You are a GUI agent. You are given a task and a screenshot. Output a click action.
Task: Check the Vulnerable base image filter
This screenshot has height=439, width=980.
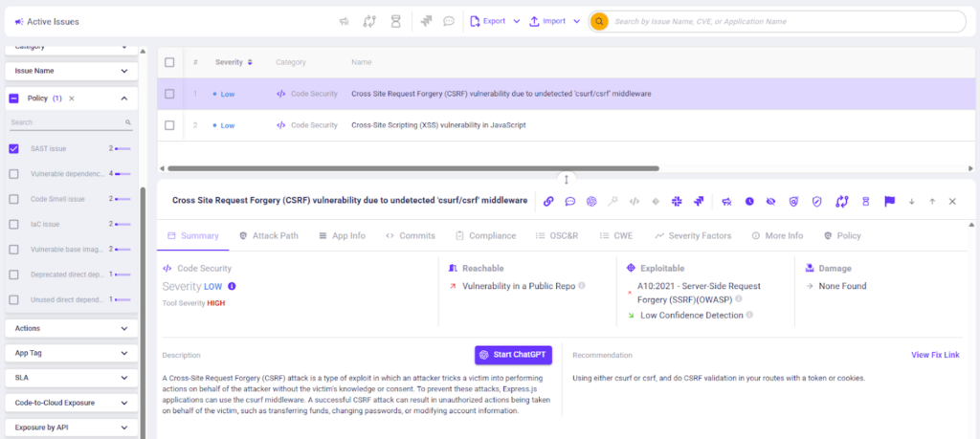(13, 250)
